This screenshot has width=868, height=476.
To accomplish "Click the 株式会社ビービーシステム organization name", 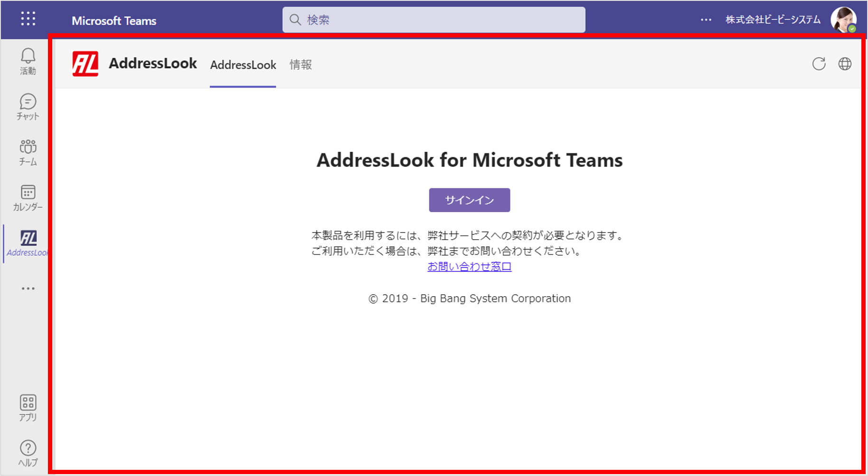I will (x=773, y=20).
